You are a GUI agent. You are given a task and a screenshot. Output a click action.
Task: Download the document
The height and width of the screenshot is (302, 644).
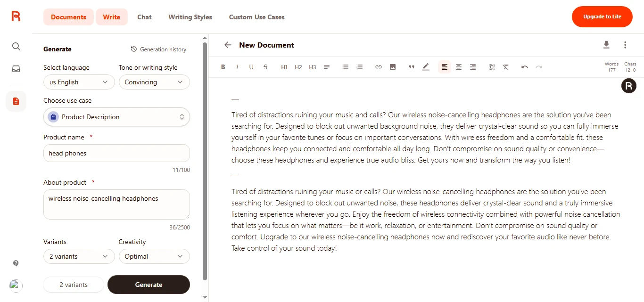tap(606, 45)
